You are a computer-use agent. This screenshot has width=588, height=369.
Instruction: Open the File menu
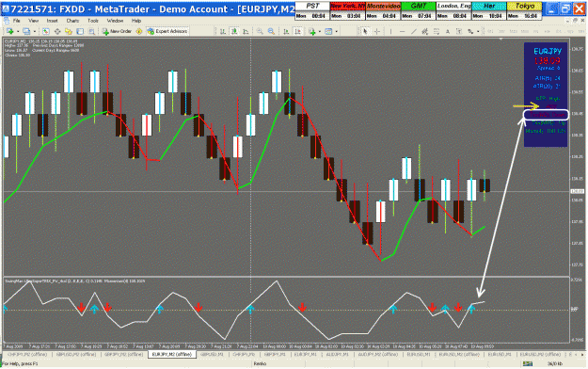point(17,21)
